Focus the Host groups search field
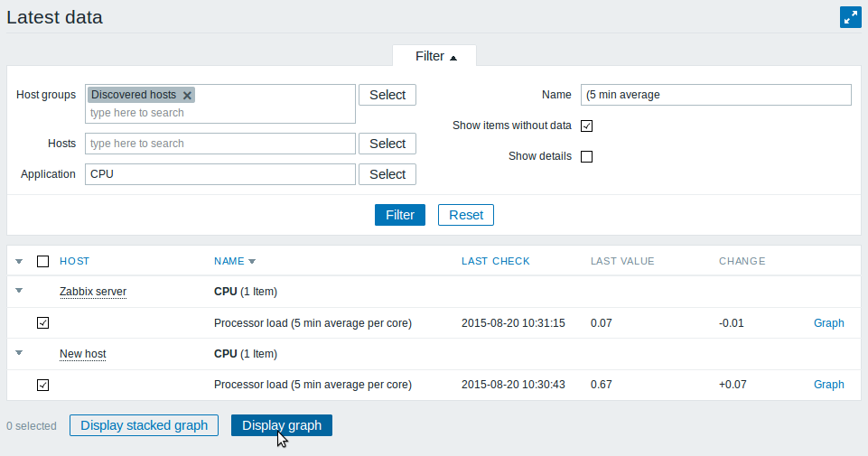This screenshot has height=456, width=868. [220, 113]
